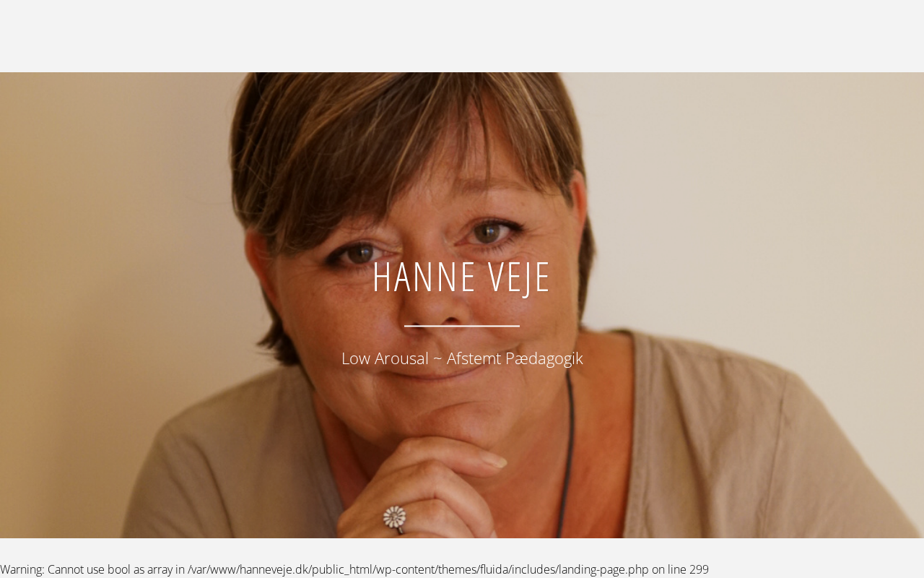This screenshot has height=578, width=924.
Task: Click the Warning: label in the error text
Action: click(x=22, y=569)
